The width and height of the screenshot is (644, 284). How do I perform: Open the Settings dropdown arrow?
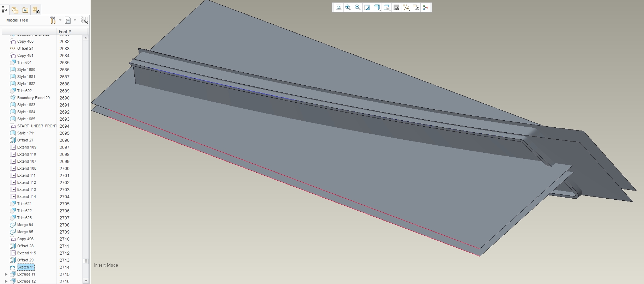tap(60, 20)
